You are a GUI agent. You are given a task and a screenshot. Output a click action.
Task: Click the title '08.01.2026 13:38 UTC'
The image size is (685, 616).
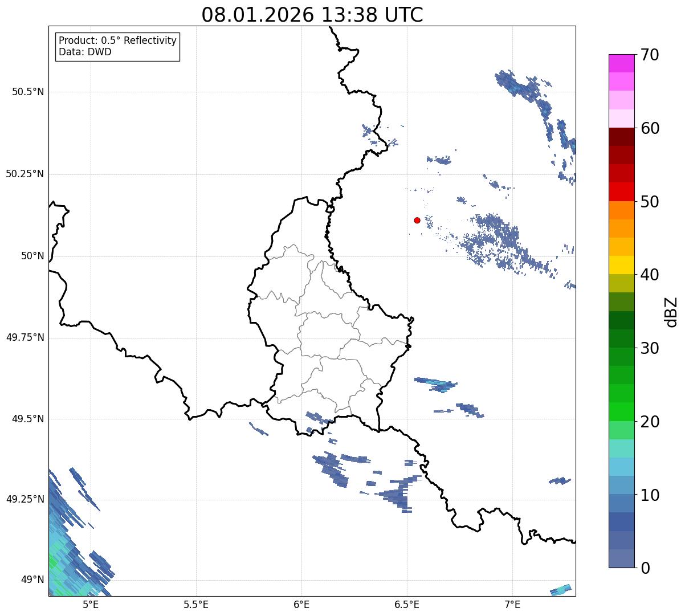pyautogui.click(x=312, y=15)
